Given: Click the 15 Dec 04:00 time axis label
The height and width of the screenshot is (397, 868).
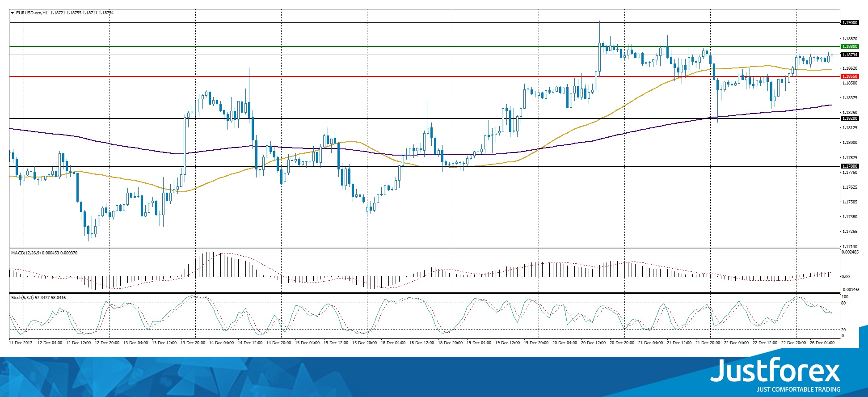Looking at the screenshot, I should (308, 343).
